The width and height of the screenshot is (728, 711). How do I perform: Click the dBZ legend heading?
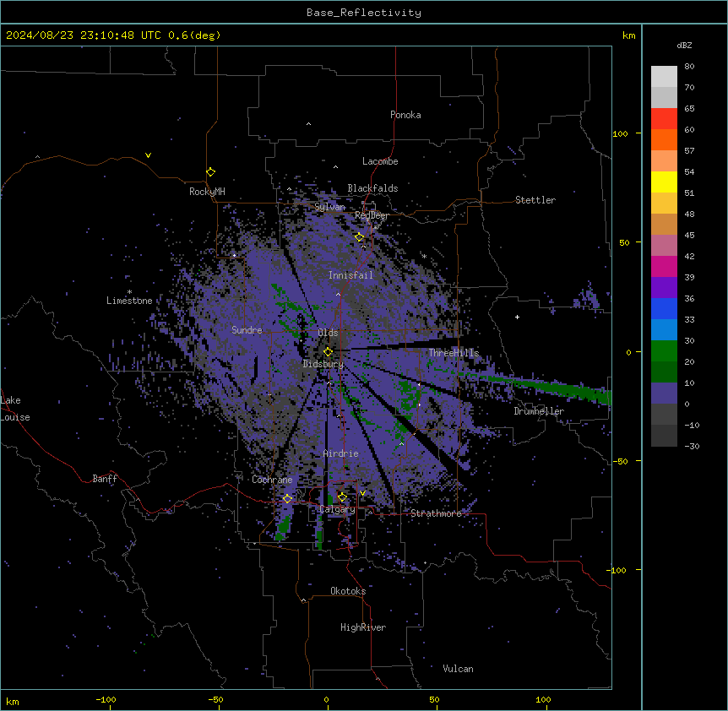684,45
